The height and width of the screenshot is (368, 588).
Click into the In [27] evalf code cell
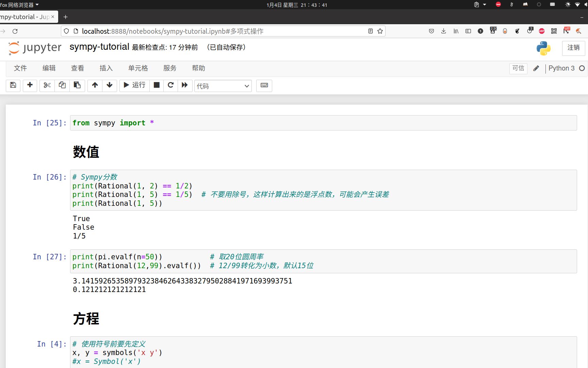[x=323, y=261]
